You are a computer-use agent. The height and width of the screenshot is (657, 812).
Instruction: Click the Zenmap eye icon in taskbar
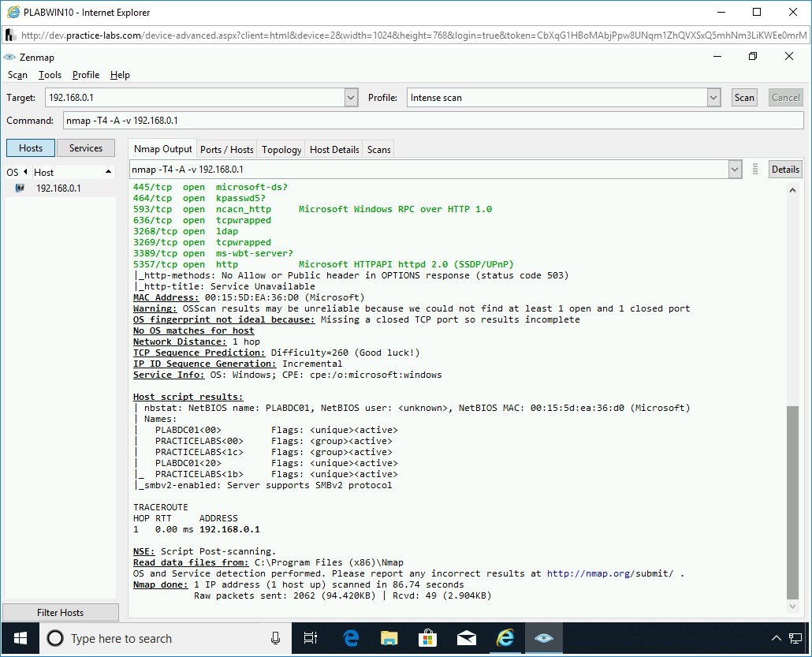click(543, 638)
